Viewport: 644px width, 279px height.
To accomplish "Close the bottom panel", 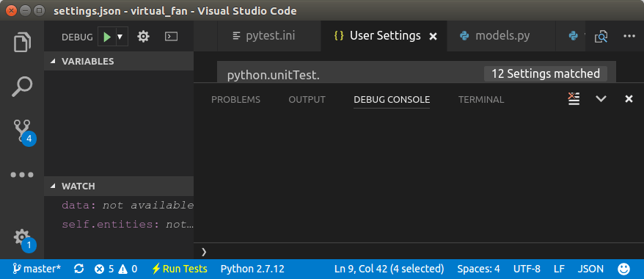I will (x=629, y=98).
